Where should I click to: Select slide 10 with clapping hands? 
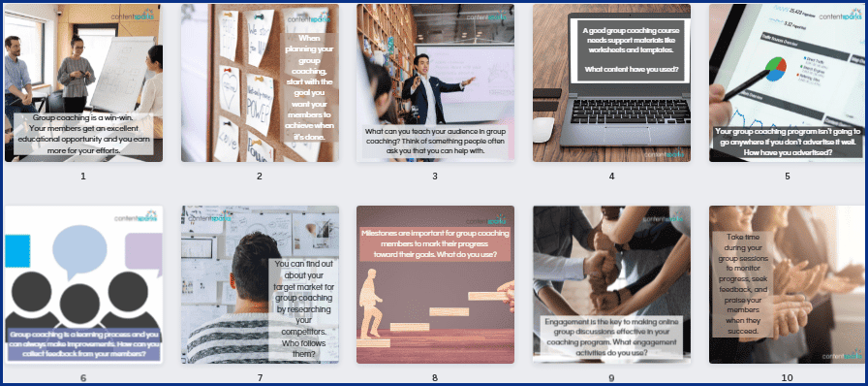[x=788, y=284]
